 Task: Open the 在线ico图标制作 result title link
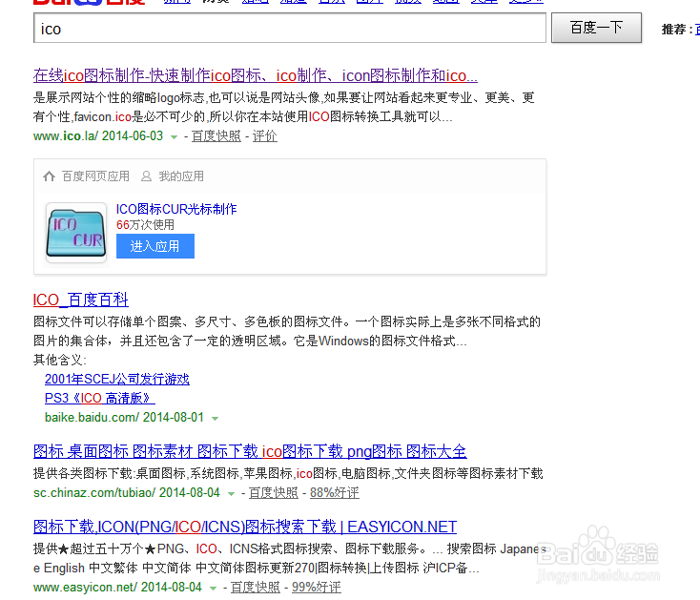coord(256,75)
